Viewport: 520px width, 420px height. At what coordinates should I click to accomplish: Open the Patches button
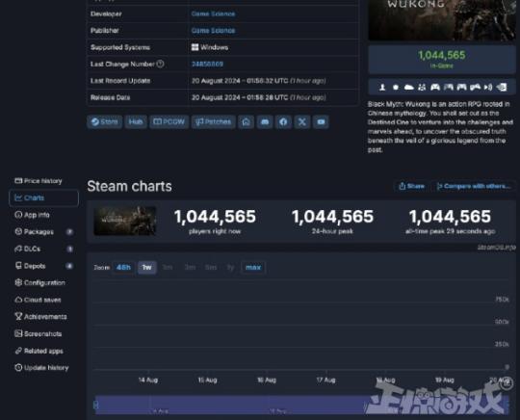213,121
